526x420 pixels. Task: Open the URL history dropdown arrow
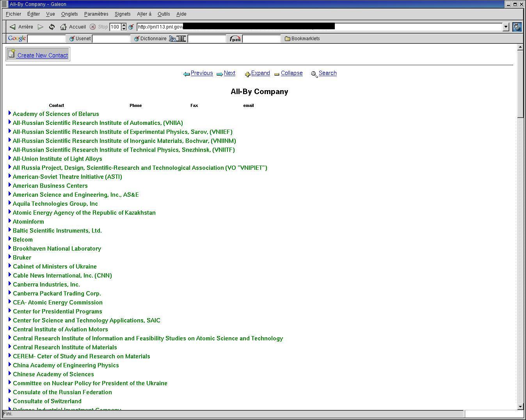[x=506, y=27]
